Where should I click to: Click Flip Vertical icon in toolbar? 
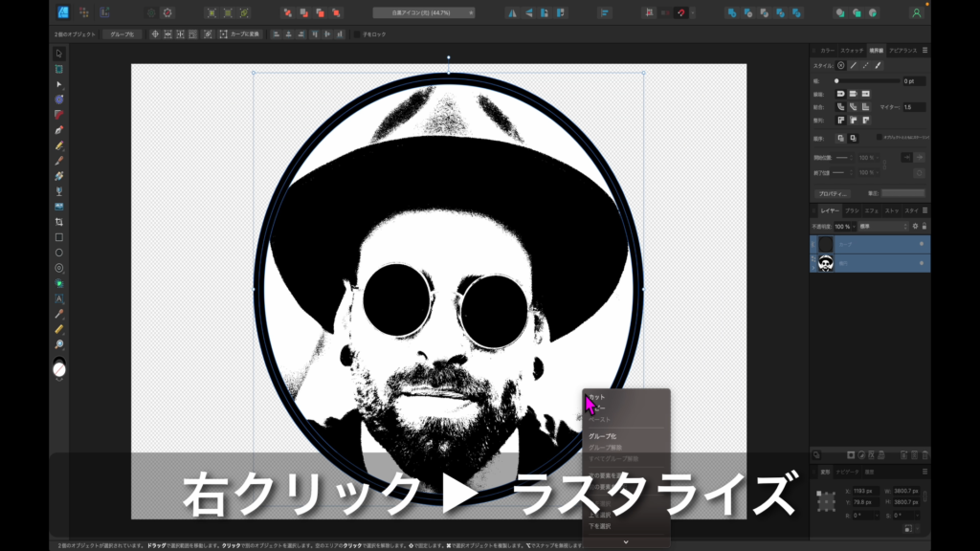[528, 12]
